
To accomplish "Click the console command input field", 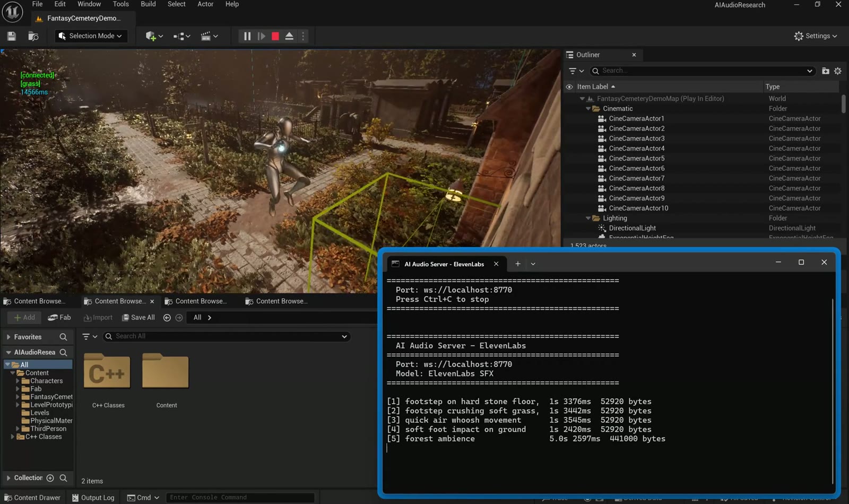I will click(240, 498).
